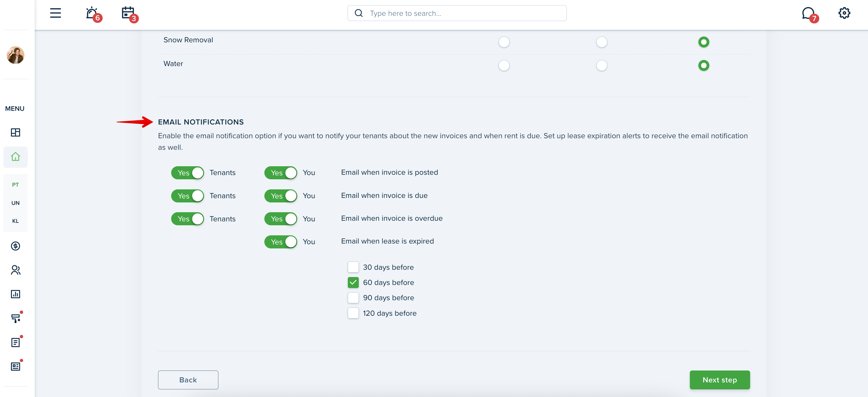868x397 pixels.
Task: Toggle Tenants switch for invoice posted
Action: tap(187, 173)
